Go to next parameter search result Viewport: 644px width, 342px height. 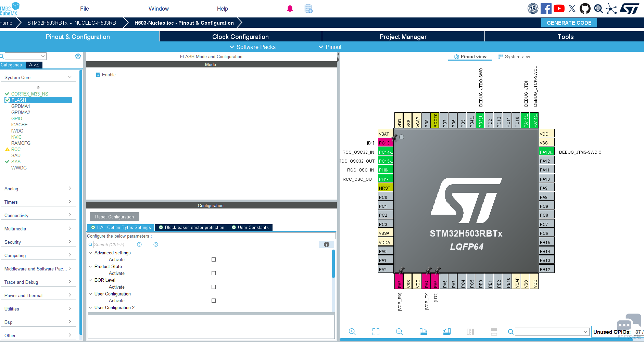point(156,244)
